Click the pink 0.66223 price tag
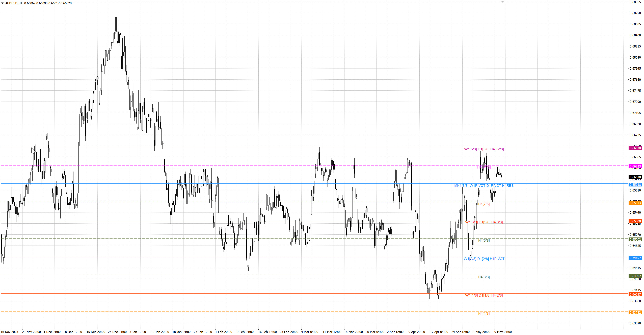The height and width of the screenshot is (335, 644). point(635,166)
